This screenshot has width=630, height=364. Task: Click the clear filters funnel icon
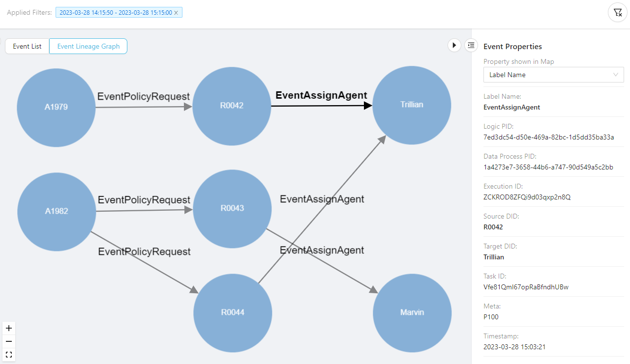point(618,13)
